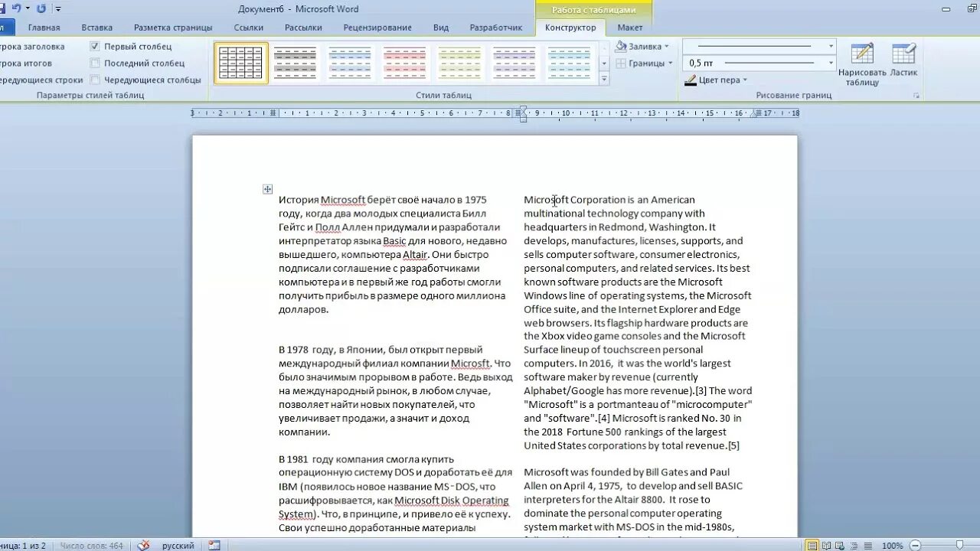
Task: Click the Заливка paint bucket icon
Action: coord(622,46)
